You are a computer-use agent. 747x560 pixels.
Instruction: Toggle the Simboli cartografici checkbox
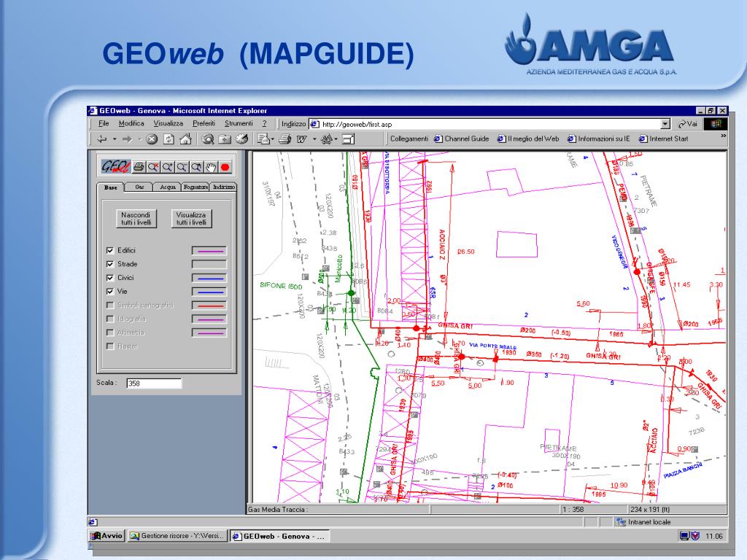pos(110,306)
